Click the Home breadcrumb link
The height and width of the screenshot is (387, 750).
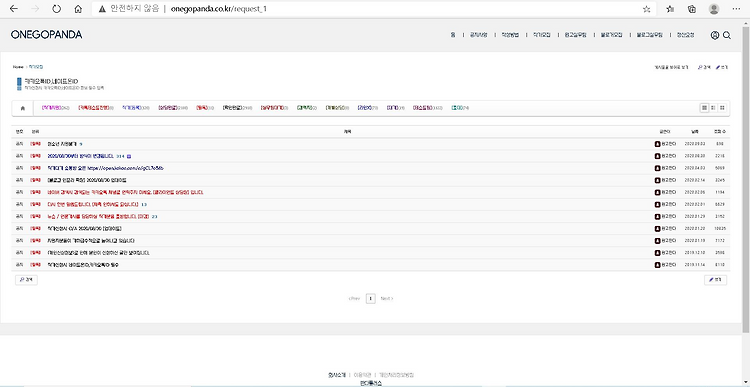coord(18,67)
